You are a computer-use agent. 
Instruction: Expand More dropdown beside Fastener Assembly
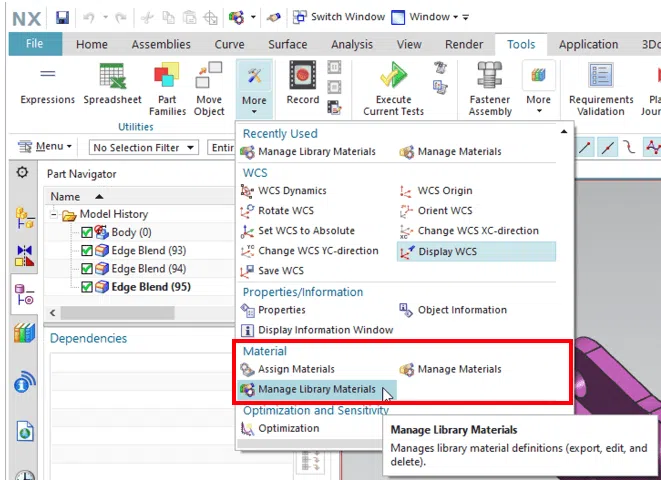point(539,89)
